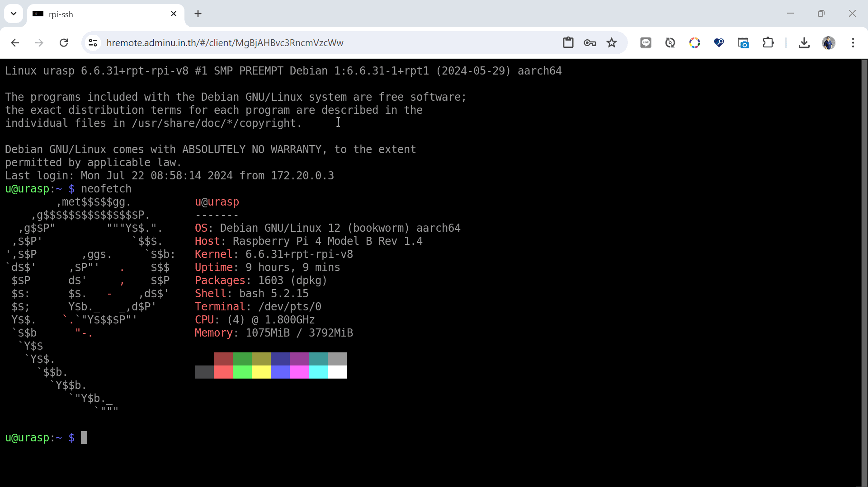Toggle the terminal tab's favicon area
Viewport: 868px width, 487px height.
(38, 14)
